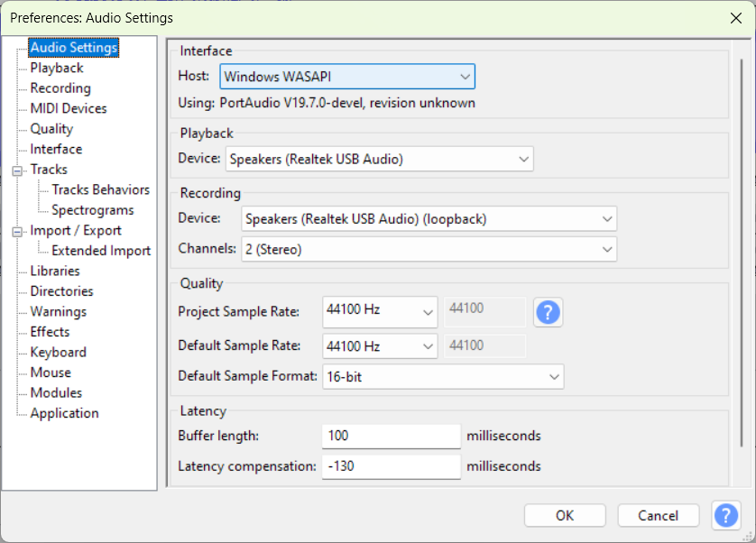Go to the Recording preferences category

click(60, 88)
